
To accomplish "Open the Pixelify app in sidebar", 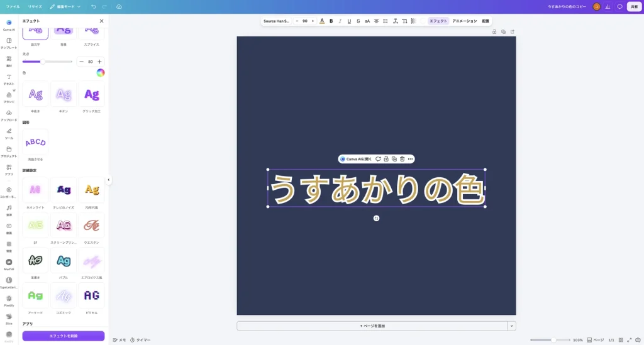I will click(x=9, y=300).
